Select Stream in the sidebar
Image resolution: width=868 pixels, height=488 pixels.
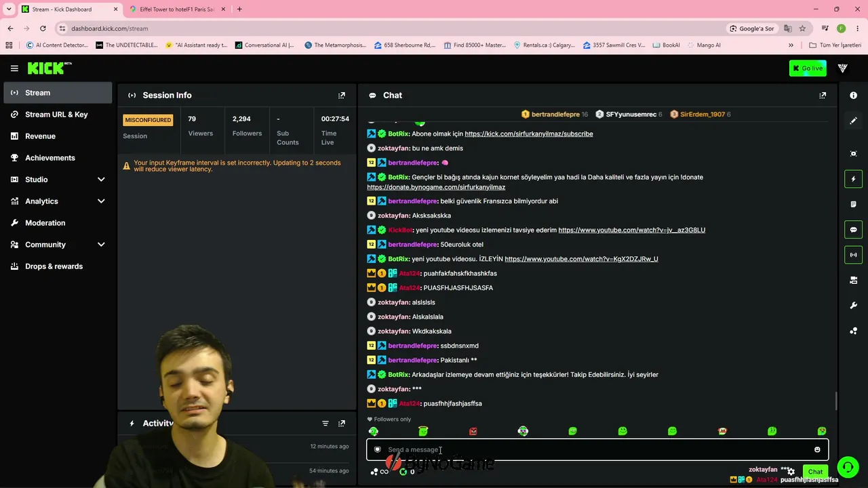pos(58,93)
